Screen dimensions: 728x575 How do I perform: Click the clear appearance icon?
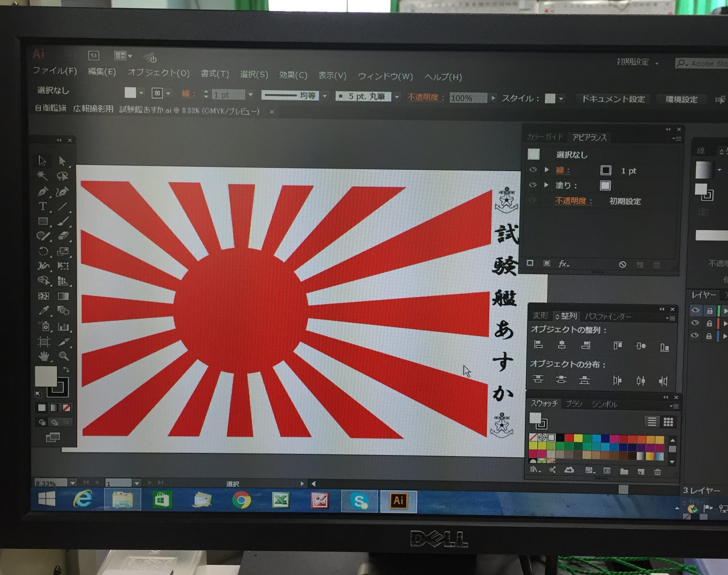coord(622,264)
